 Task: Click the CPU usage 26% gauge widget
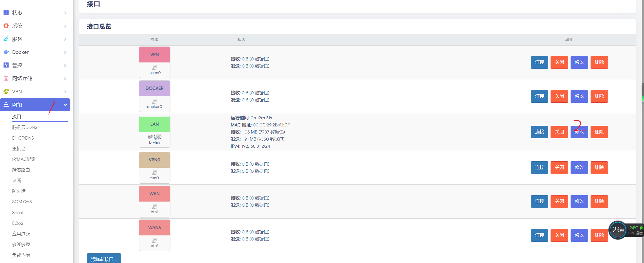[x=618, y=230]
